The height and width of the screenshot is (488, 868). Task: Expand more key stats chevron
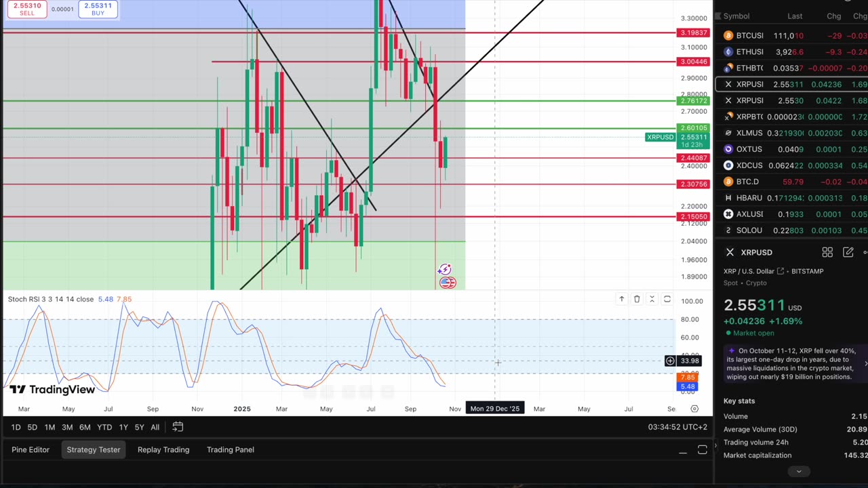(798, 471)
